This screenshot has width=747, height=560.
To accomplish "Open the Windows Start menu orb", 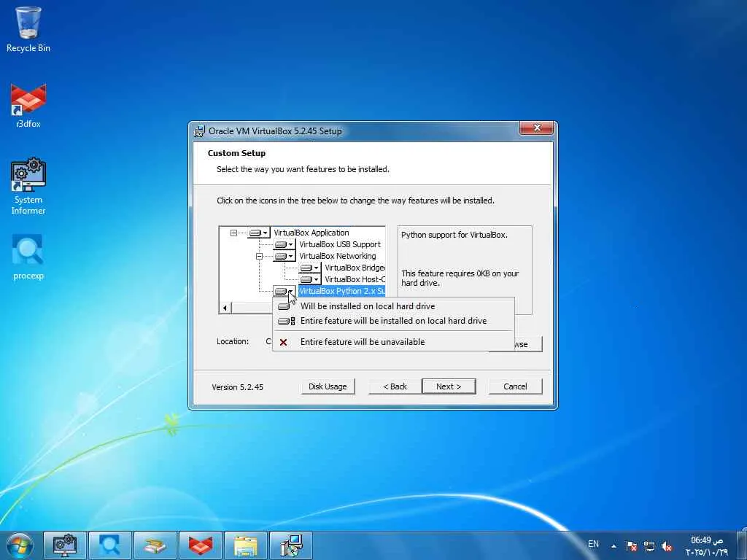I will point(20,545).
